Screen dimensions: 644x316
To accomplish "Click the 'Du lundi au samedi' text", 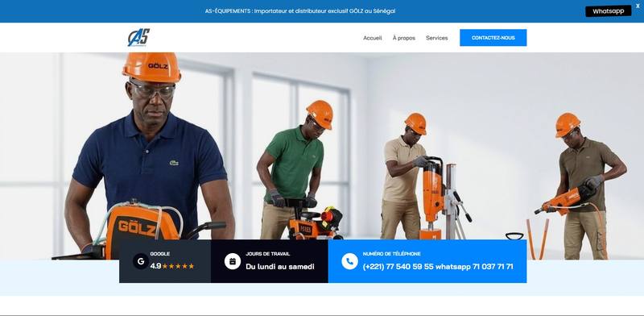I will 280,267.
